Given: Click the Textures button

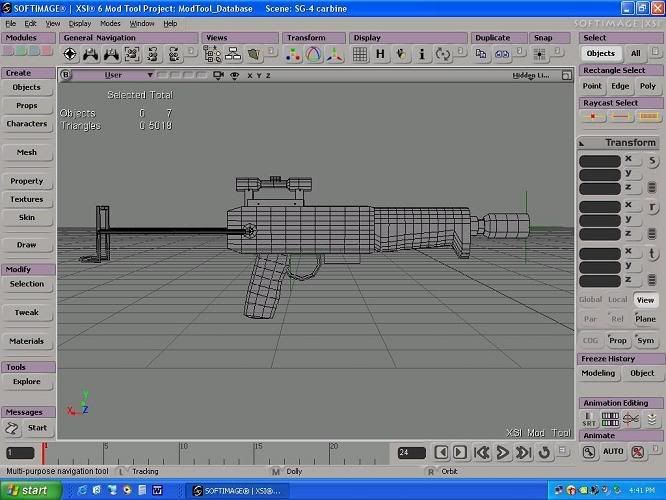Looking at the screenshot, I should (x=27, y=199).
